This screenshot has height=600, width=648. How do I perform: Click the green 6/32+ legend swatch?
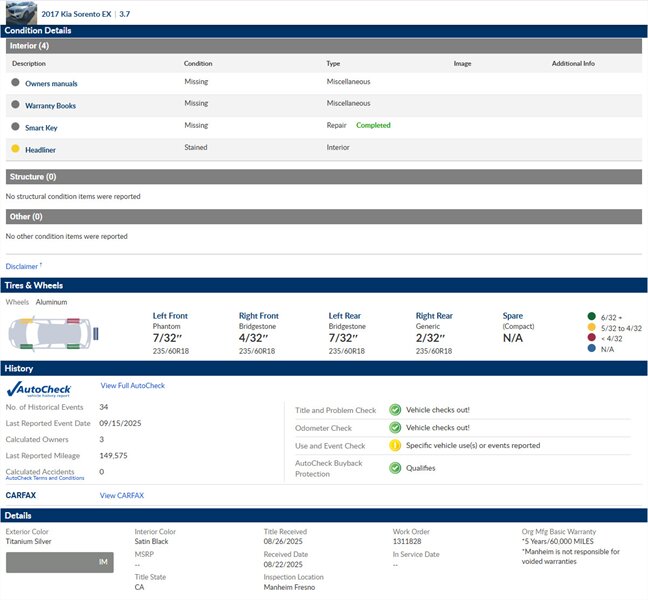[591, 317]
